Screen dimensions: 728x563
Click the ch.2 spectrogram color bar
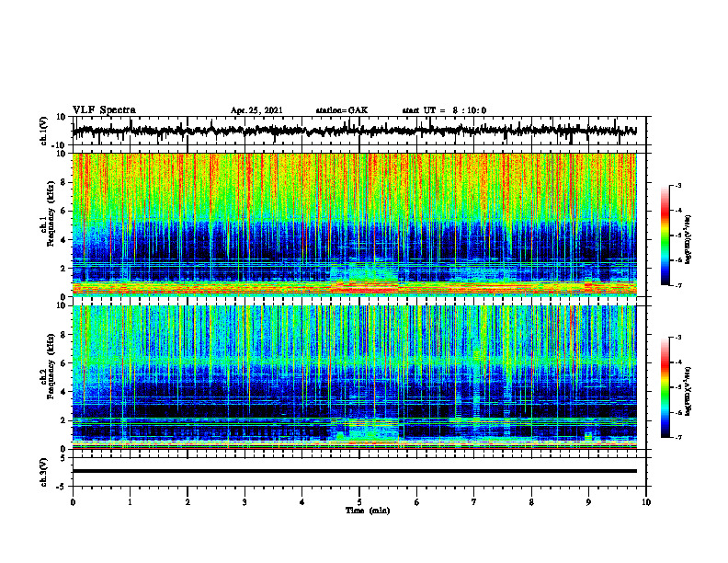(665, 387)
